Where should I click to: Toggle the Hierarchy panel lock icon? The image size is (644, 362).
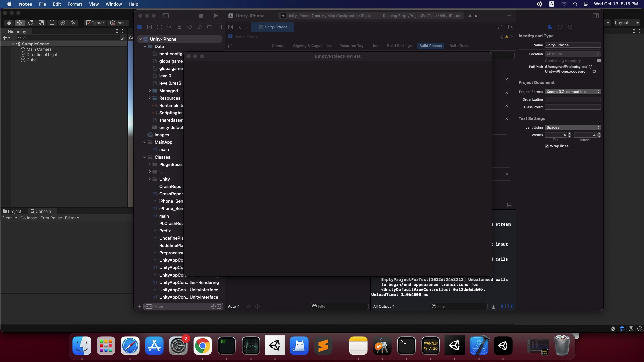117,31
